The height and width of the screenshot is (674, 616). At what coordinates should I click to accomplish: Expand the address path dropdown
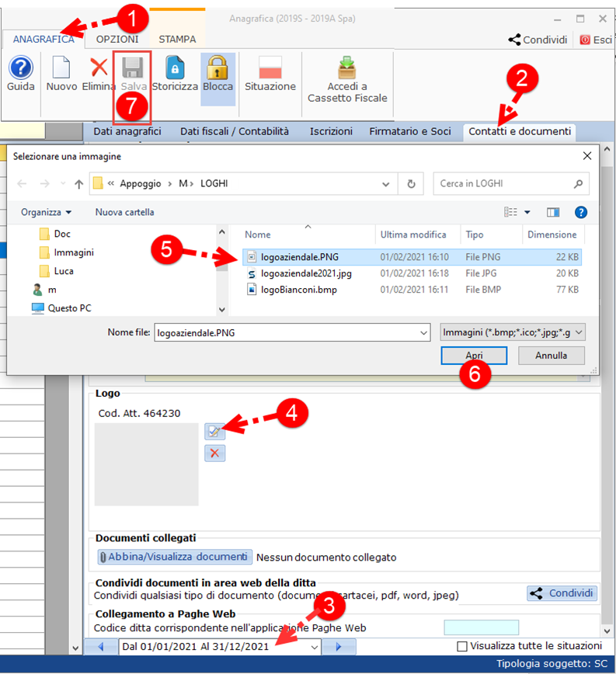coord(385,184)
